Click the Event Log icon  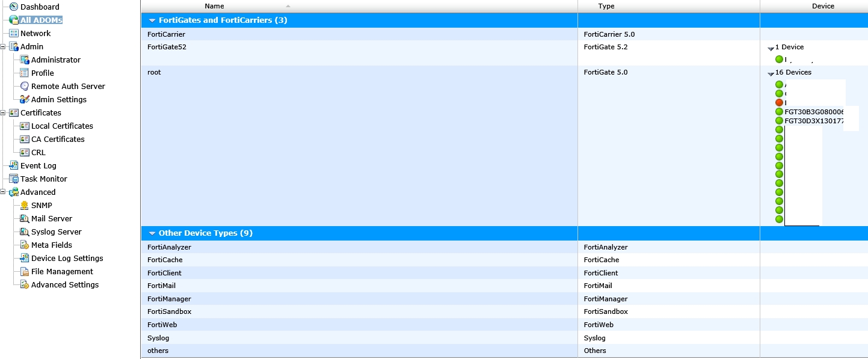(x=14, y=165)
